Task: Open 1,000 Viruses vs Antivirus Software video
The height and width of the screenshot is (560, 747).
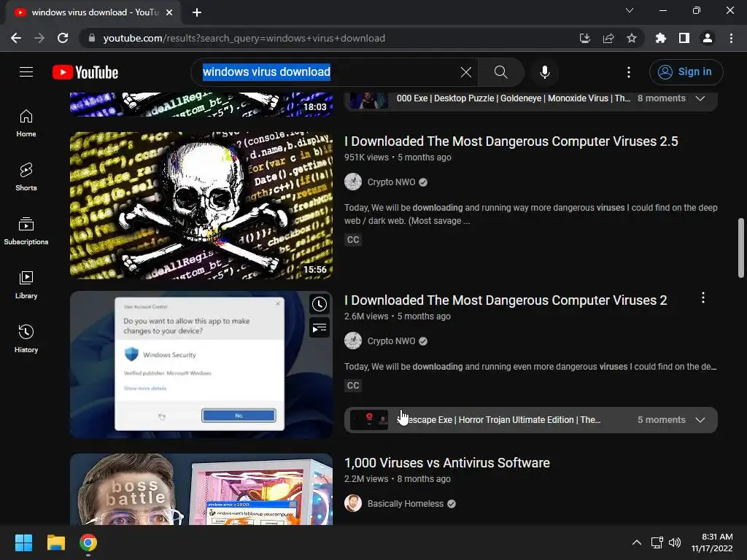Action: coord(447,463)
